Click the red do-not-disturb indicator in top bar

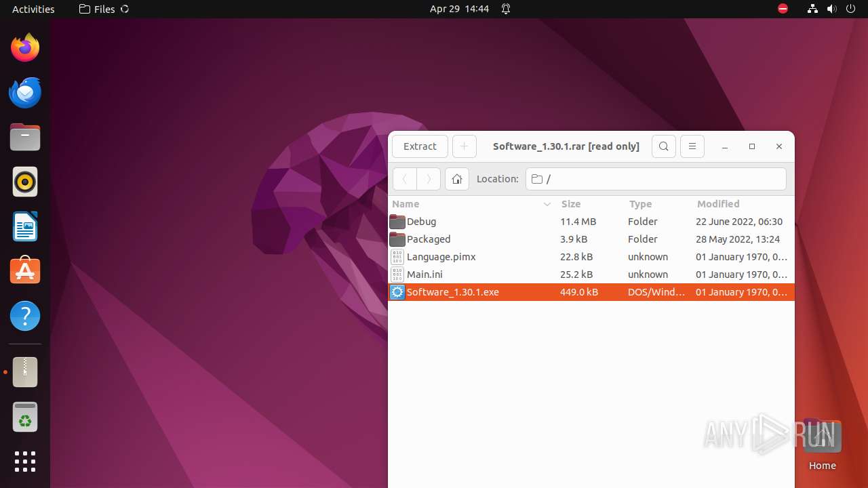coord(783,9)
